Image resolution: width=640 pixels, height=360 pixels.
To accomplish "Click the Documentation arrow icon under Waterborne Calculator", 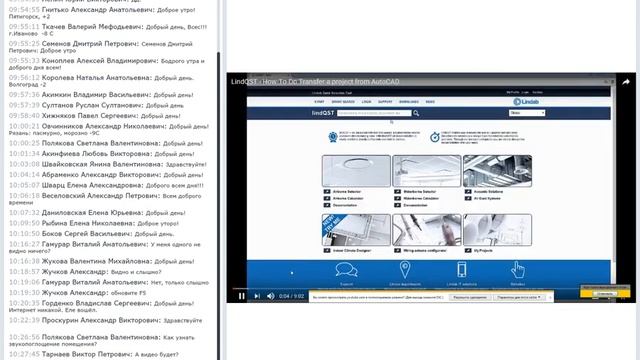I will pyautogui.click(x=398, y=205).
